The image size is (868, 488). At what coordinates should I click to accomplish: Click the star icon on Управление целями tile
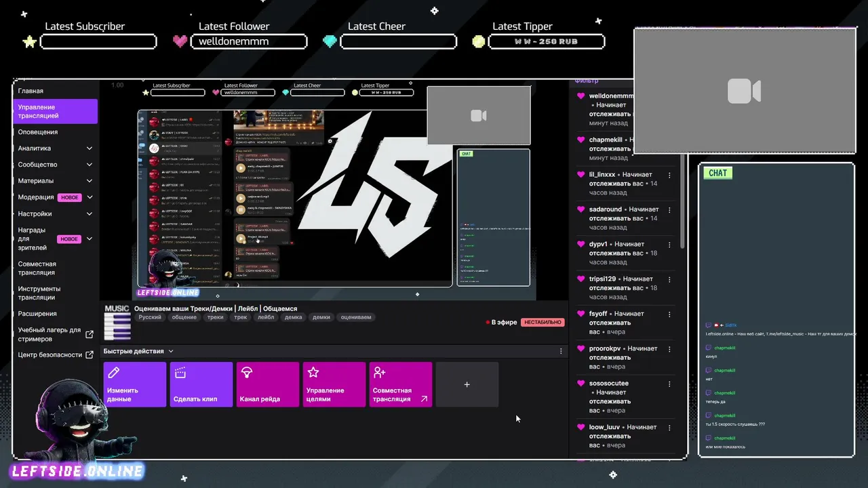pyautogui.click(x=313, y=372)
